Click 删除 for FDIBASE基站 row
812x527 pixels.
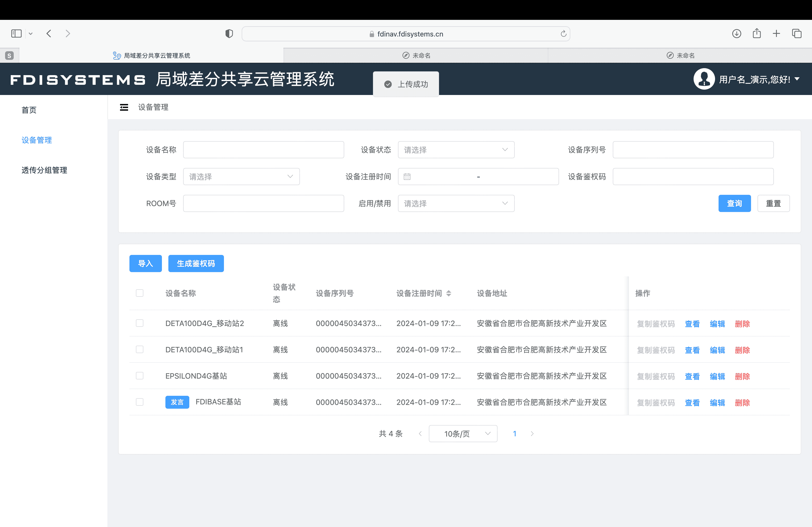pyautogui.click(x=742, y=402)
